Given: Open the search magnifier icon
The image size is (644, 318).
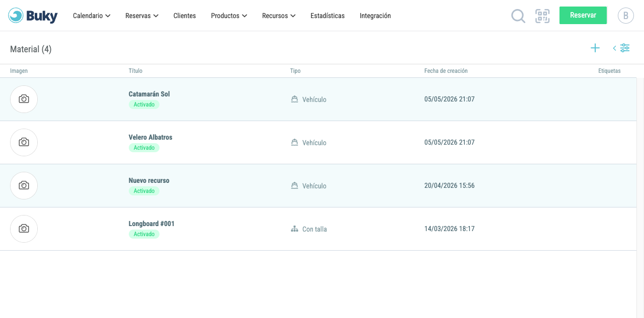Looking at the screenshot, I should pyautogui.click(x=518, y=16).
